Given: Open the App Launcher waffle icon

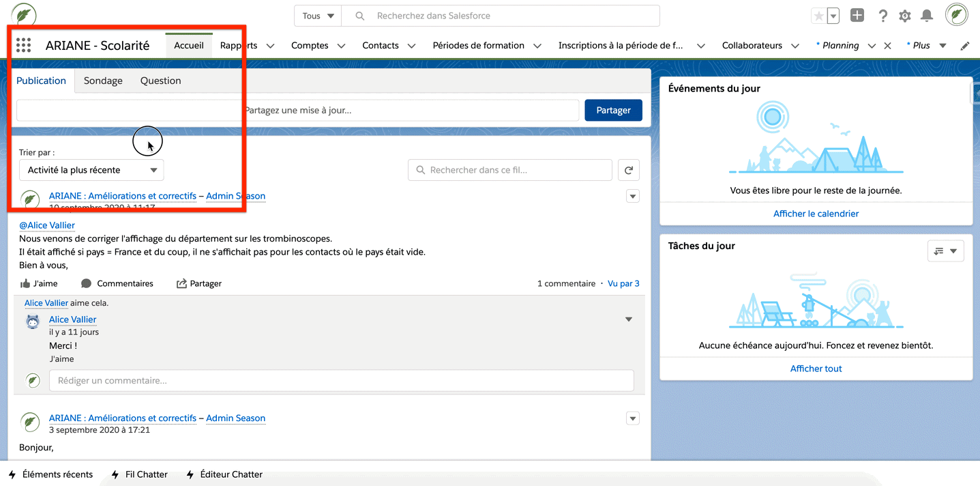Looking at the screenshot, I should point(23,44).
